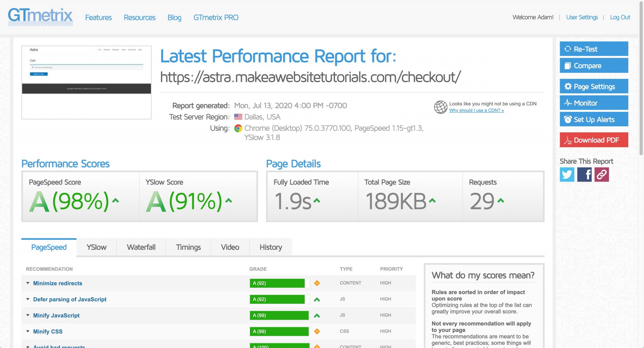Click the Set Up Alerts button
Viewport: 644px width, 348px height.
594,119
